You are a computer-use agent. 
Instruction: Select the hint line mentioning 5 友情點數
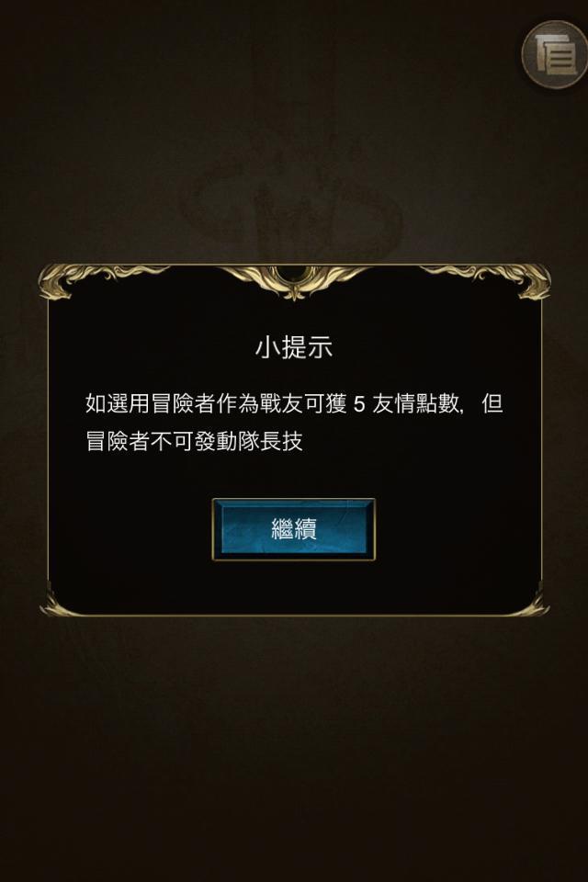pyautogui.click(x=294, y=404)
